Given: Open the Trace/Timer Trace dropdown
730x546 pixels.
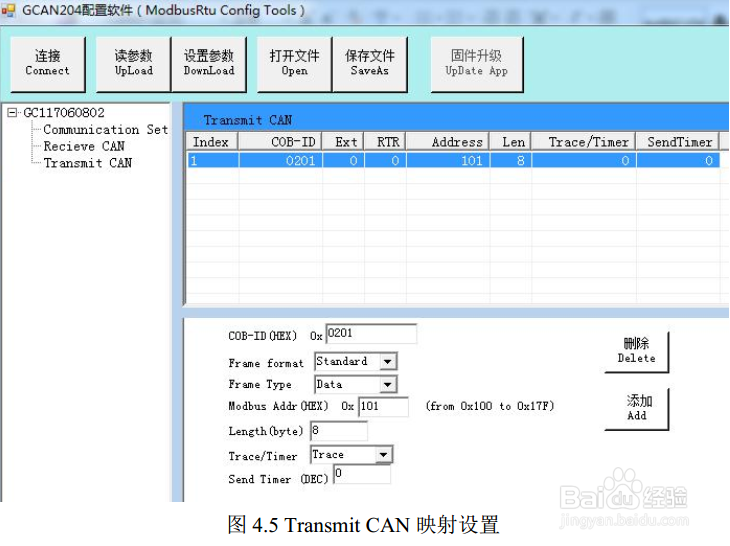Looking at the screenshot, I should [383, 454].
